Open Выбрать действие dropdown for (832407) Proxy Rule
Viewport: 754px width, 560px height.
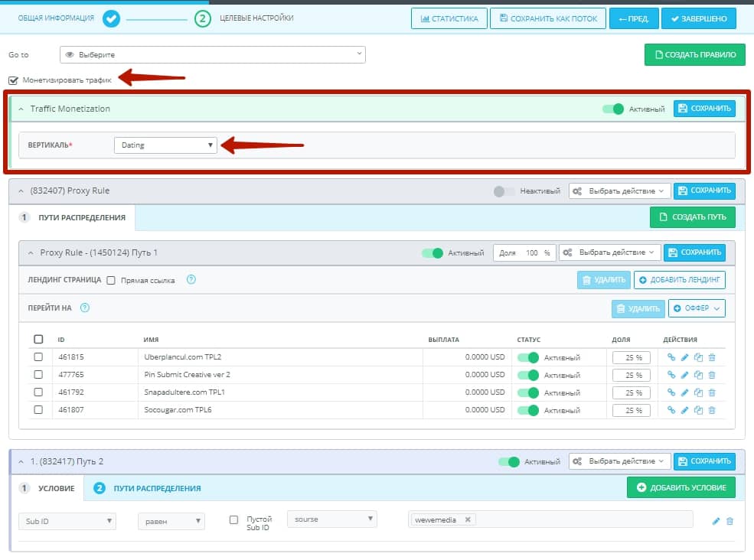619,190
